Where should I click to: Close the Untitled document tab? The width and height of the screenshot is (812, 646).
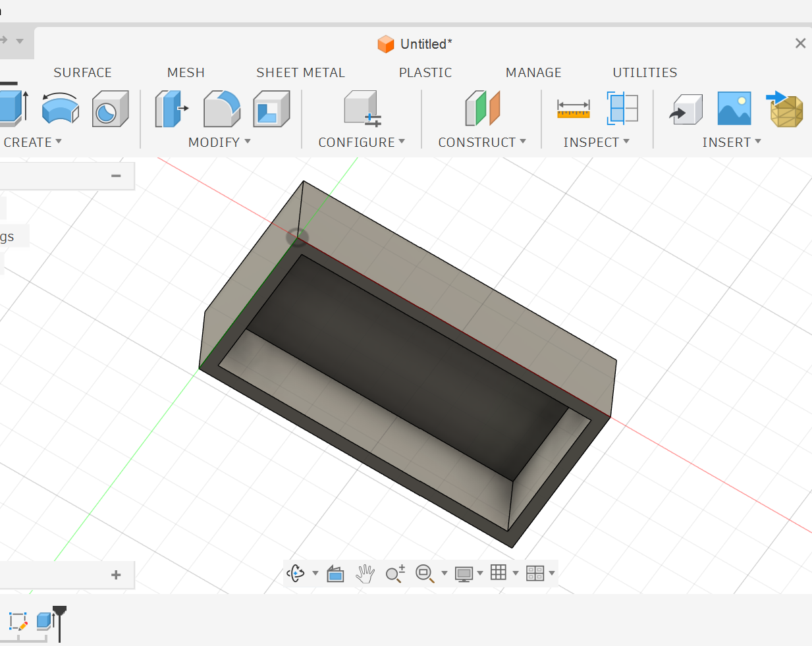point(800,43)
